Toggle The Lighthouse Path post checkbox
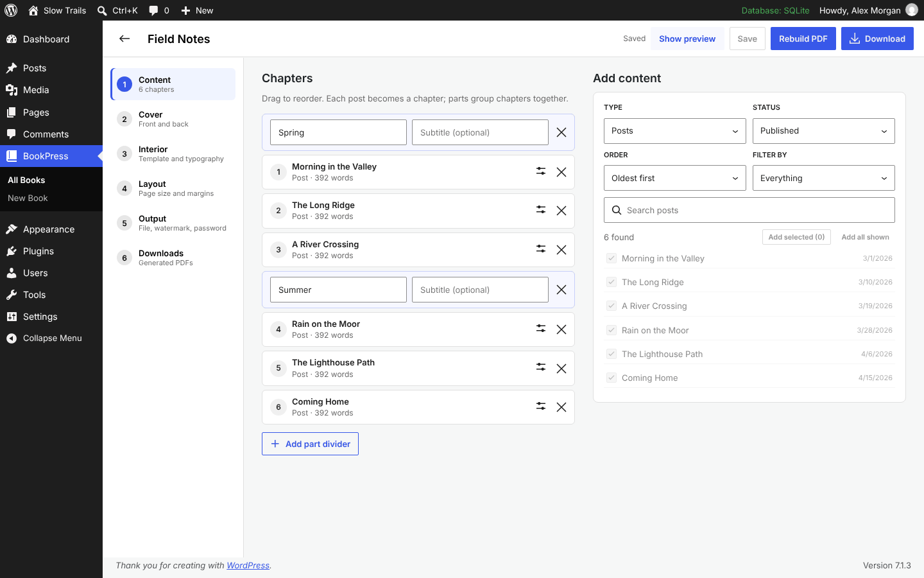The height and width of the screenshot is (578, 924). point(612,354)
